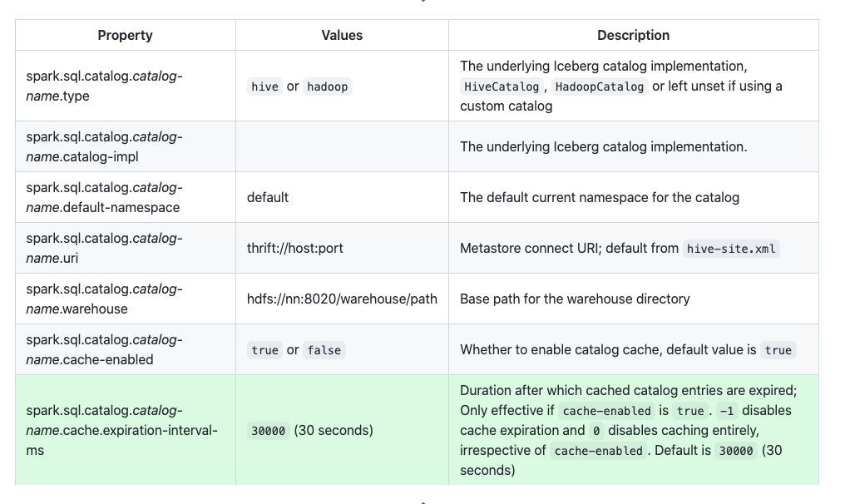The height and width of the screenshot is (504, 850).
Task: Click the cache.expiration-interval-ms property name
Action: point(121,430)
